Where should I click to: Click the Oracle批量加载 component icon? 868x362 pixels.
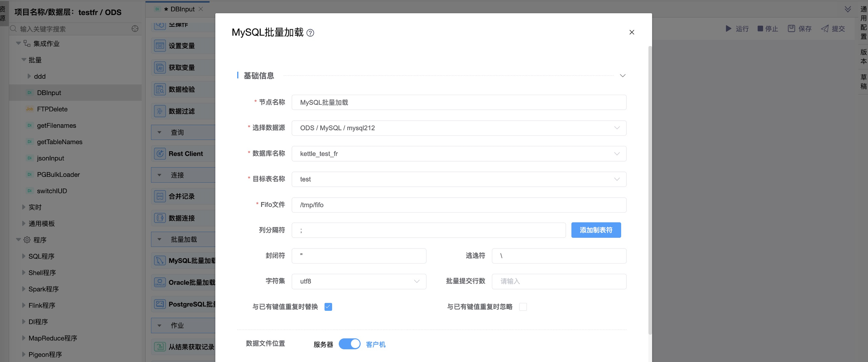coord(160,283)
